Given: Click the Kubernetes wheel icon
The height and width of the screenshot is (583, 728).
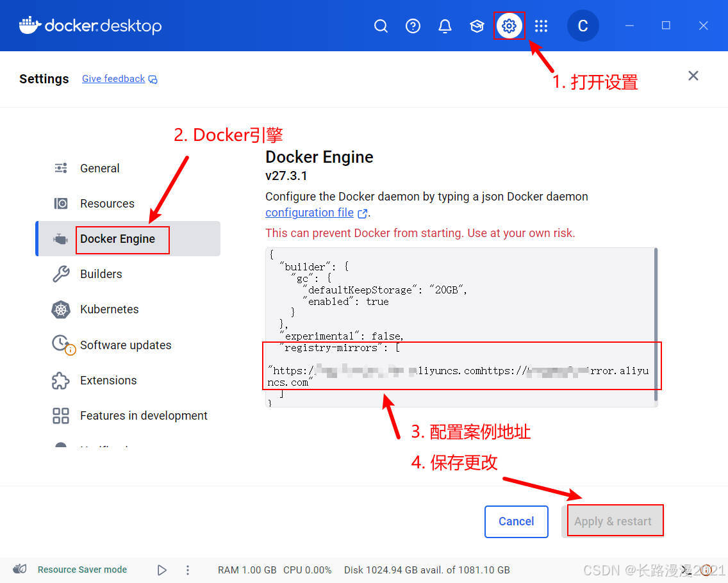Looking at the screenshot, I should (61, 309).
